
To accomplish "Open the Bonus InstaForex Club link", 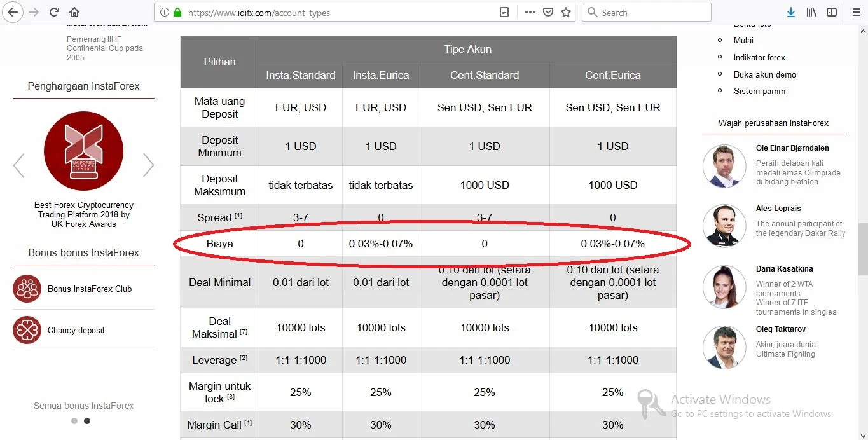I will click(89, 289).
